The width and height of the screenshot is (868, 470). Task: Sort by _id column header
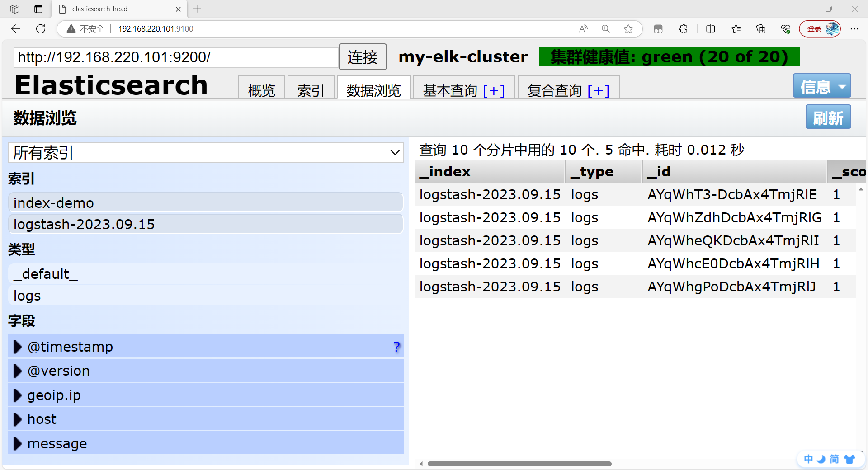point(734,171)
